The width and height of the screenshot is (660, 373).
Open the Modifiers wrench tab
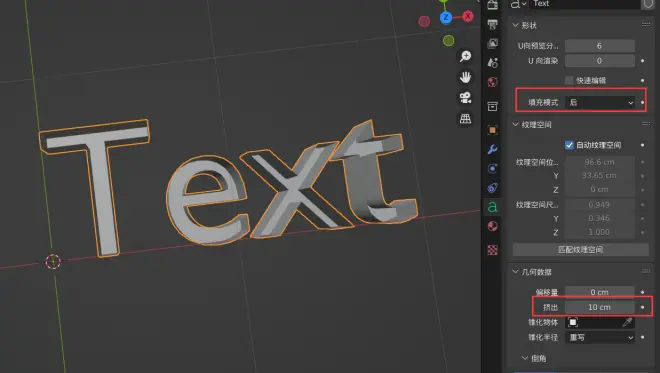(x=492, y=149)
